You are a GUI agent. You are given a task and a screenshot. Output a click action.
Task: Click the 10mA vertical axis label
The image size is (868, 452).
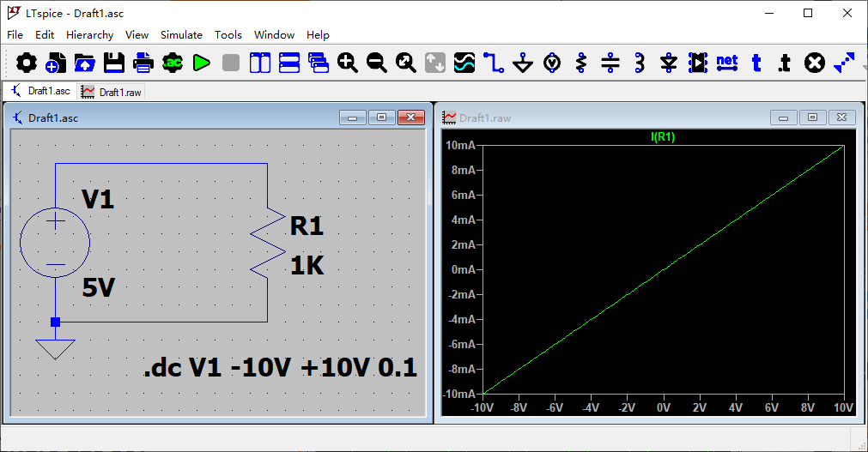[460, 145]
